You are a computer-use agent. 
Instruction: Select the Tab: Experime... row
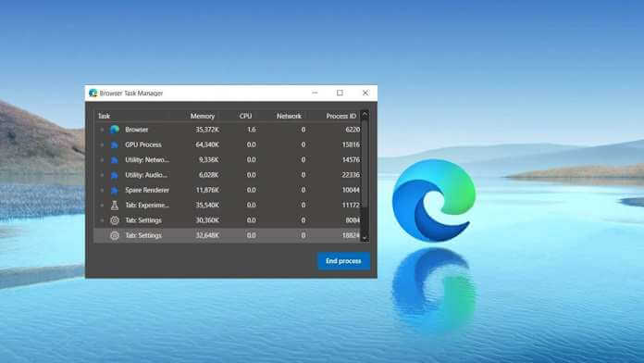(x=147, y=206)
